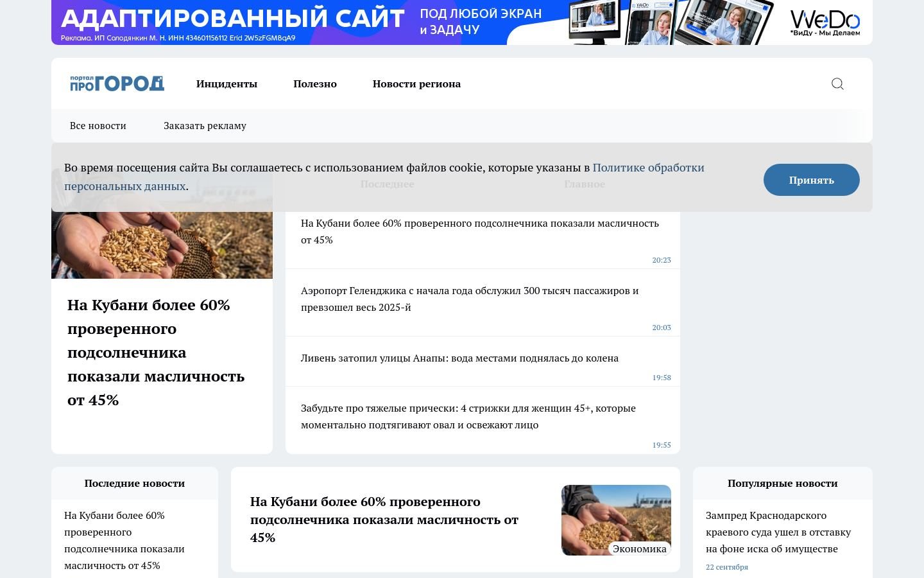Open the article about стрижки для женщин 45+
The image size is (924, 578).
[468, 416]
